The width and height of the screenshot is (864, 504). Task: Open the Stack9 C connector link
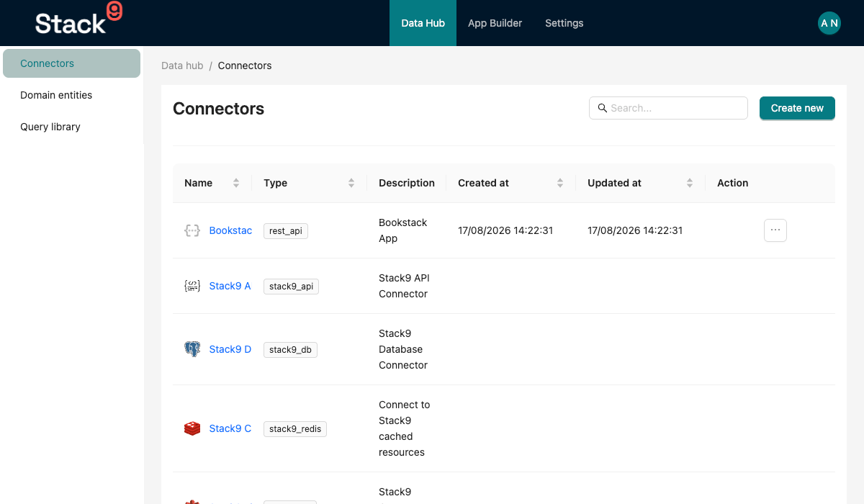click(230, 428)
